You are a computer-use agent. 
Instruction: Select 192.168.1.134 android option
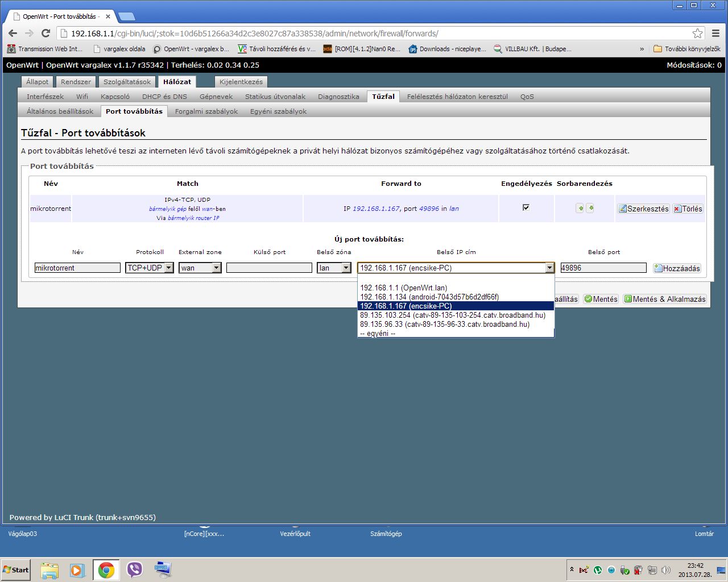coord(456,297)
